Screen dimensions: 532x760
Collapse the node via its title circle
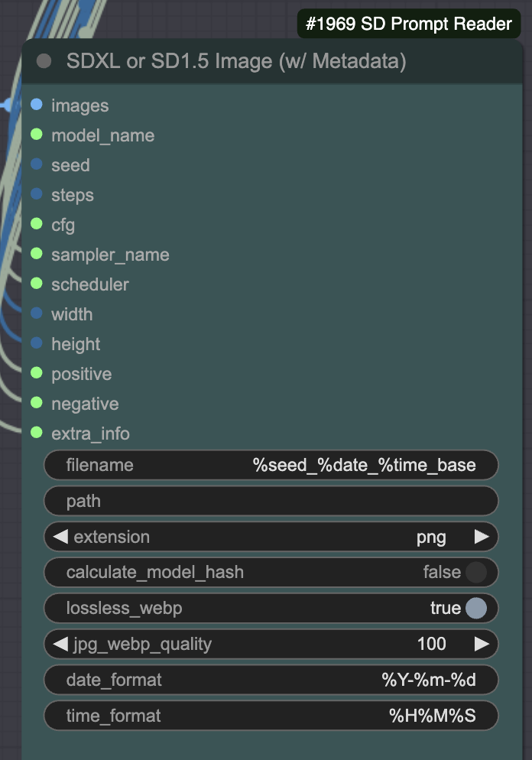tap(44, 61)
